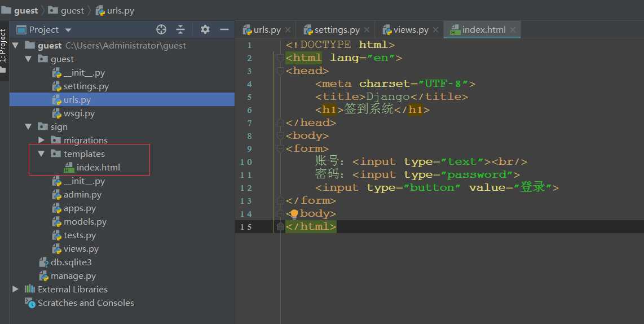Click second guest breadcrumb in navigation bar

[x=72, y=11]
